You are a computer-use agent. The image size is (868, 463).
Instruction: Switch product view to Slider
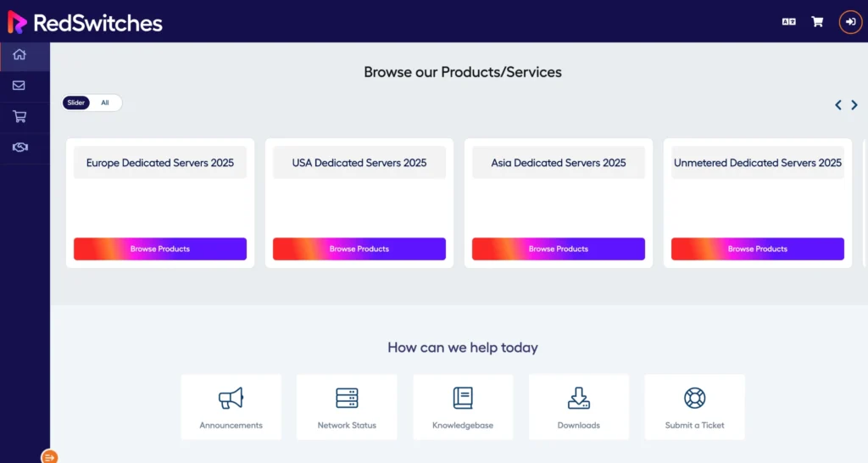point(76,103)
